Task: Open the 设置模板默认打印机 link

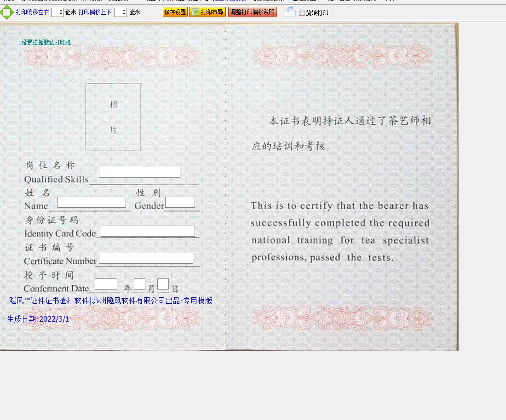Action: click(46, 42)
